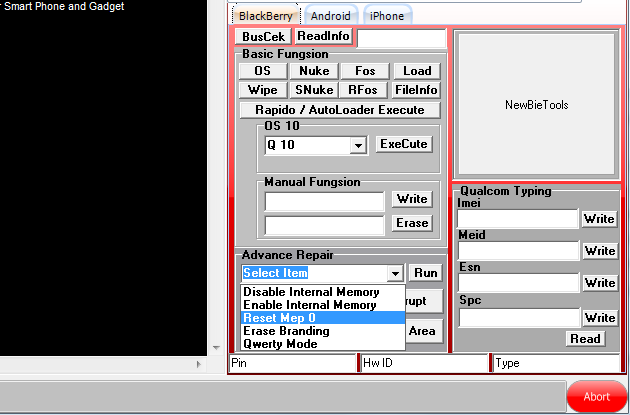Viewport: 630px width, 415px height.
Task: Click Write button next to Spc field
Action: click(600, 318)
